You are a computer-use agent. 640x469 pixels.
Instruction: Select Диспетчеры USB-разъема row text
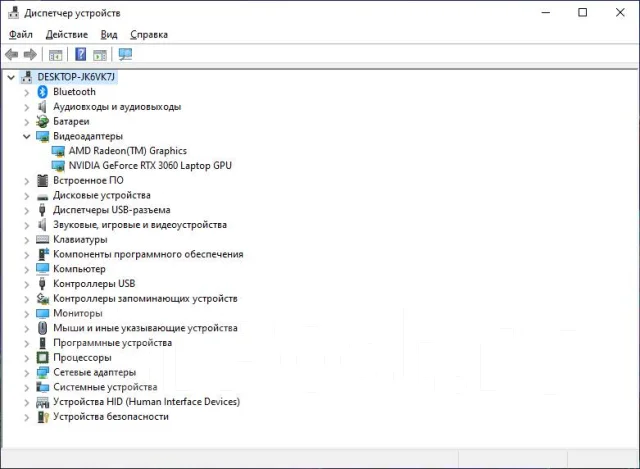[111, 210]
